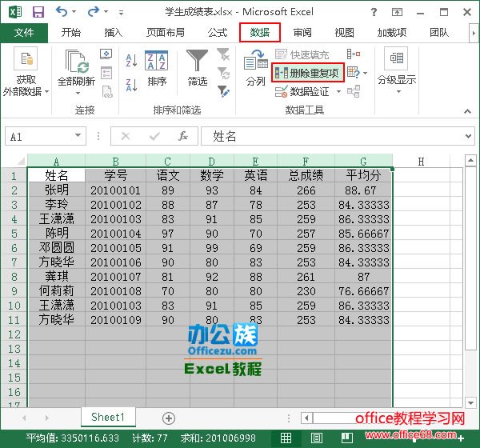Switch to Normal view in status bar
480x448 pixels.
tap(286, 438)
